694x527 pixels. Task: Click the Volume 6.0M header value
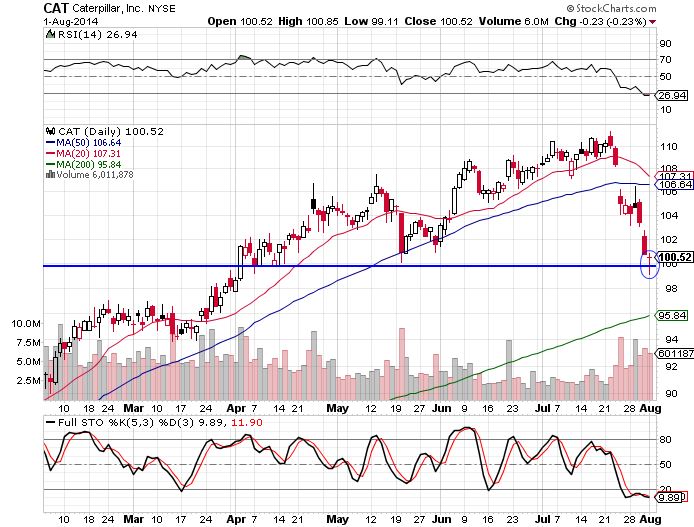pyautogui.click(x=513, y=21)
